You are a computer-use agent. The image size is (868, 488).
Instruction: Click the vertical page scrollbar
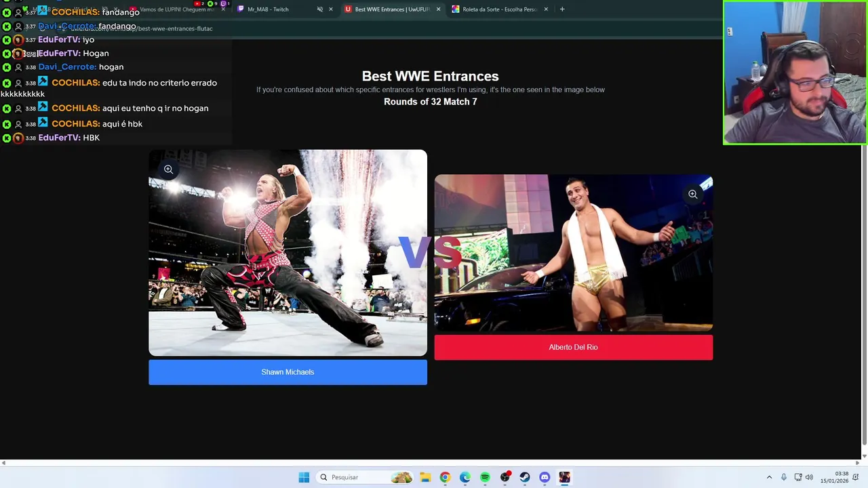coord(864,295)
